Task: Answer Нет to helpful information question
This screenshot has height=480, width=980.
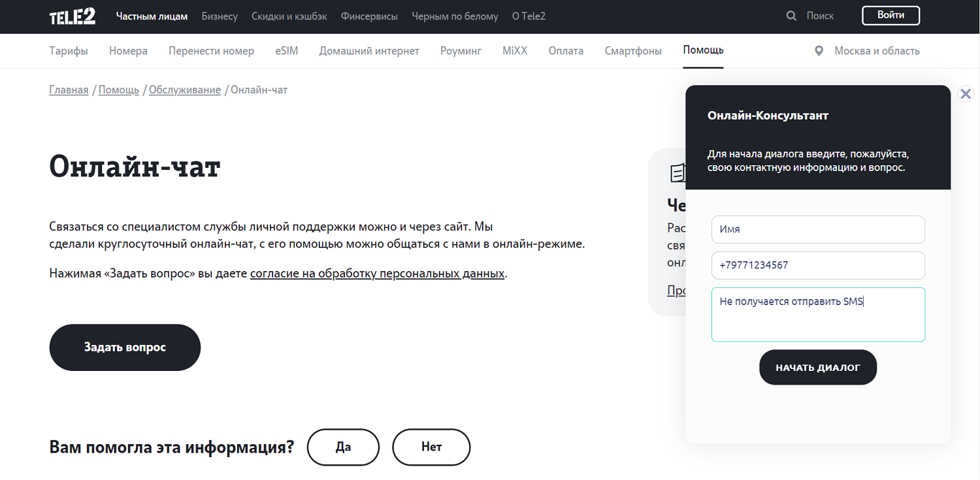Action: pos(431,447)
